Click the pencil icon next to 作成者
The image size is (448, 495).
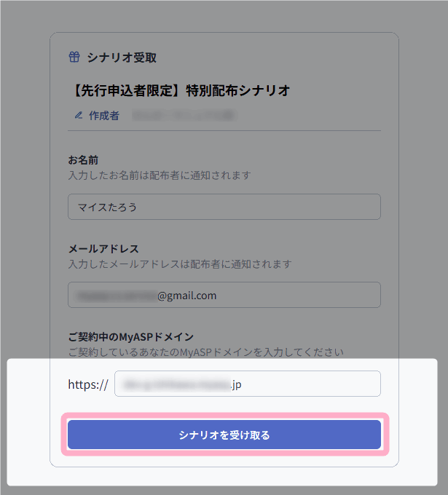(x=79, y=115)
